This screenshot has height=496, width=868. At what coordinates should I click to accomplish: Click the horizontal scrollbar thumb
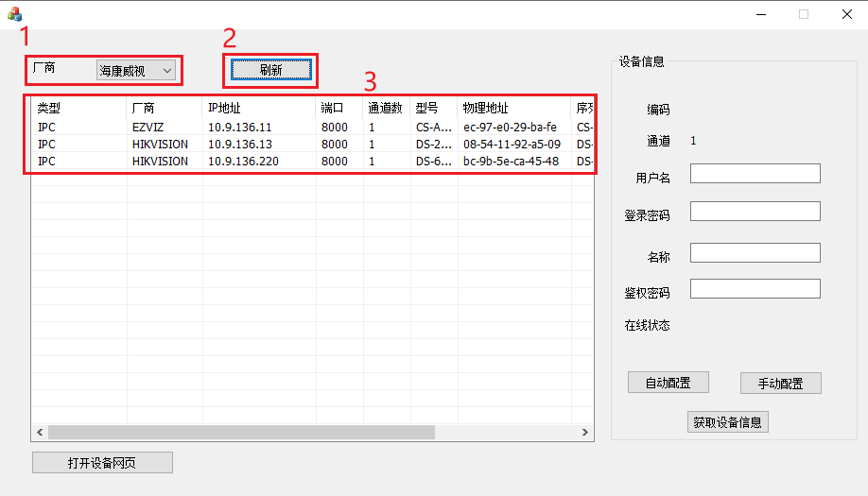pos(241,433)
